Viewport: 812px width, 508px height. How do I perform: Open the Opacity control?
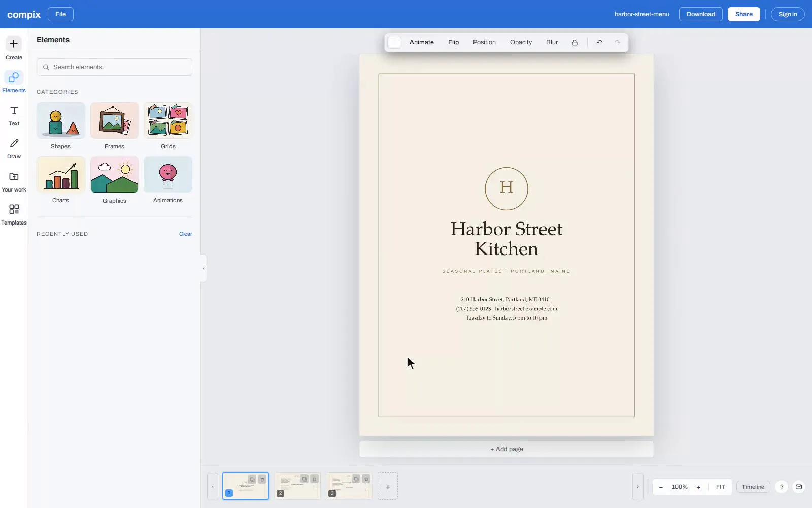pos(521,42)
